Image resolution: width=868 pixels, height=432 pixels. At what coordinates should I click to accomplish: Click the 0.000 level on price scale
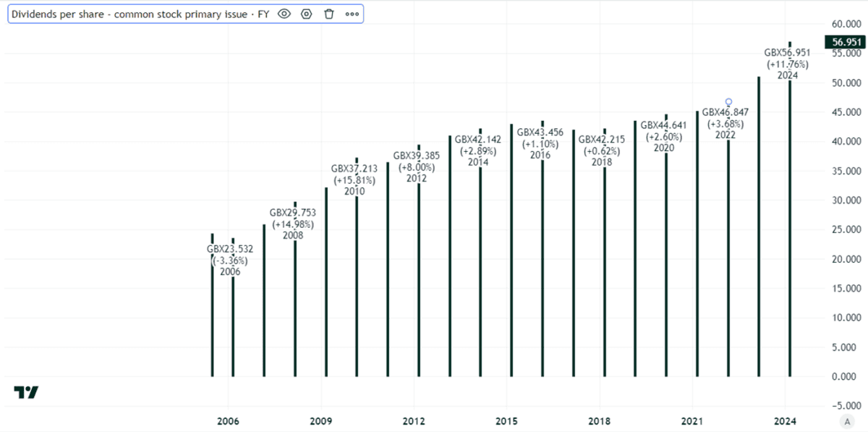pyautogui.click(x=848, y=376)
